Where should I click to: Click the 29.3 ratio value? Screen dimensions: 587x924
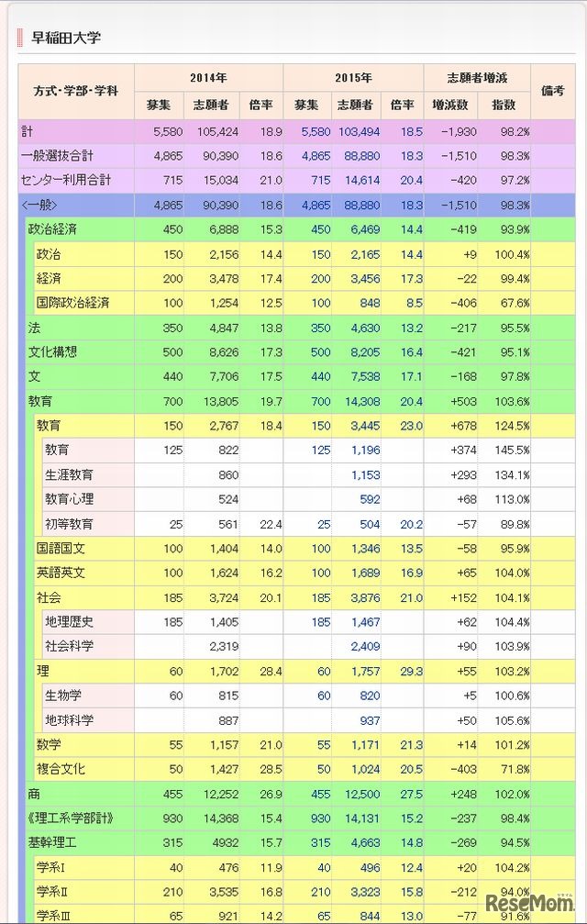pyautogui.click(x=412, y=672)
